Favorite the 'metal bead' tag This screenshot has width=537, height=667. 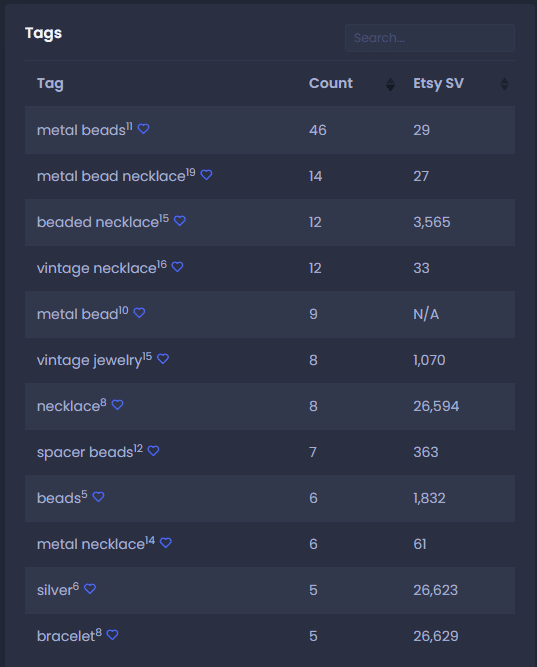pos(140,313)
